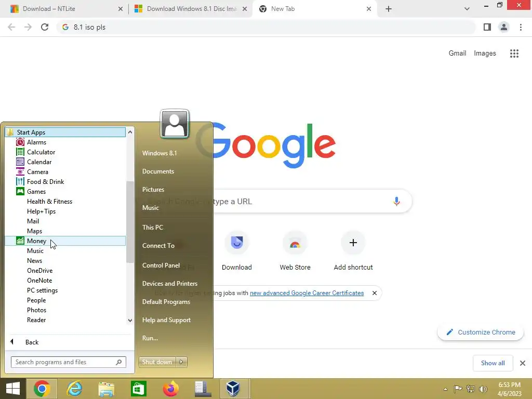This screenshot has width=532, height=399.
Task: Click the user account picture
Action: click(175, 124)
